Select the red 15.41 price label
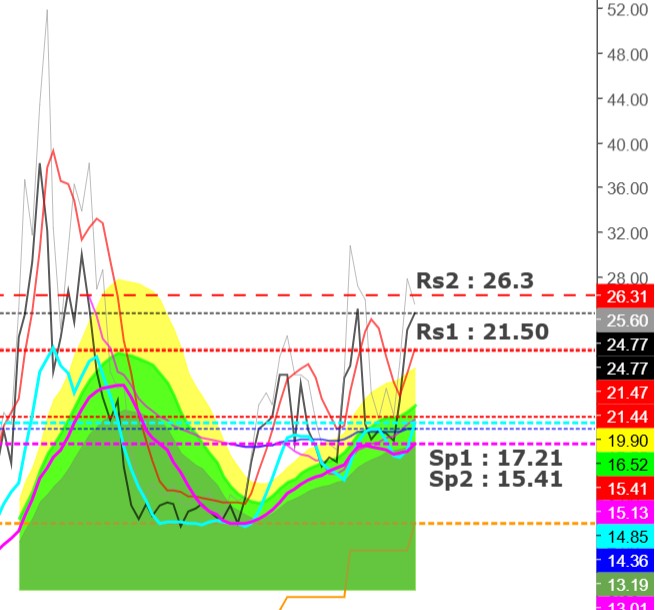 coord(624,489)
